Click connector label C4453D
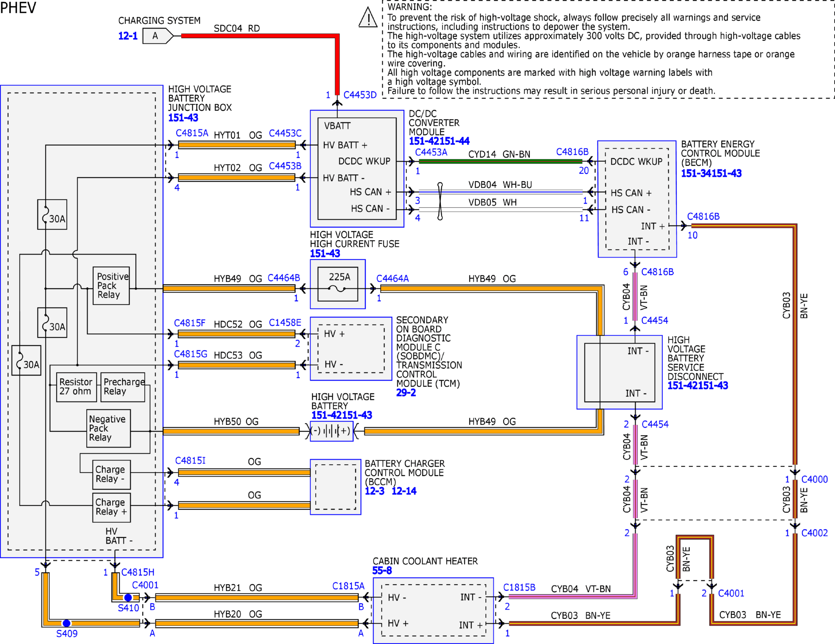The image size is (835, 644). coord(360,95)
